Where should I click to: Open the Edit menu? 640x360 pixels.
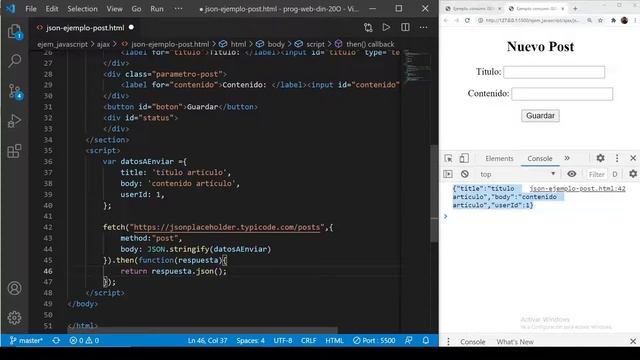pos(52,9)
